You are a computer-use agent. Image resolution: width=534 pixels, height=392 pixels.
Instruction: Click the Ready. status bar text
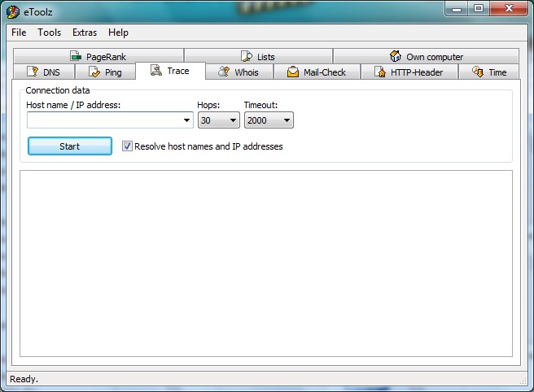pos(24,379)
